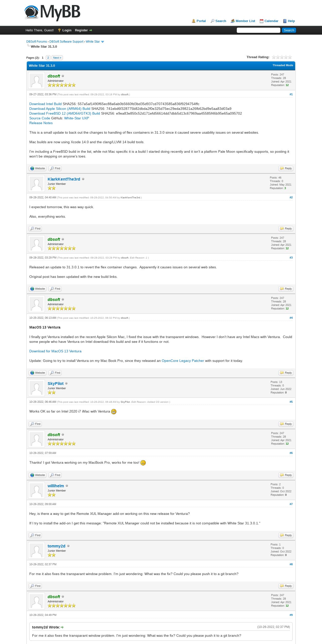Click Find button on post #1

55,169
